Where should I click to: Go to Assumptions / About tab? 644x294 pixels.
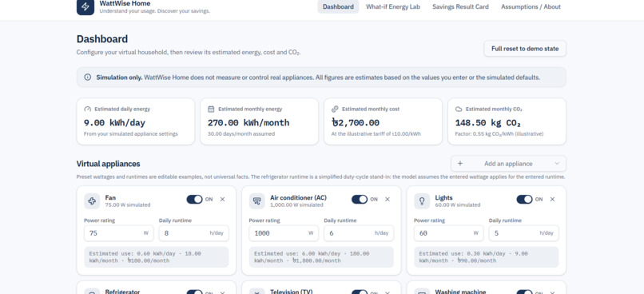click(531, 6)
